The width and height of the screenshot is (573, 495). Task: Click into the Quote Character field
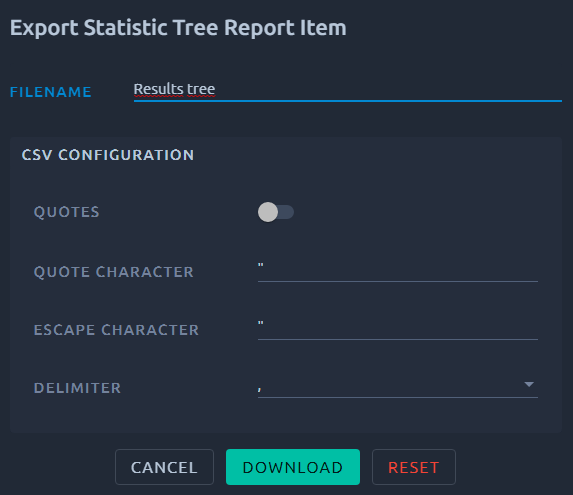click(x=398, y=270)
